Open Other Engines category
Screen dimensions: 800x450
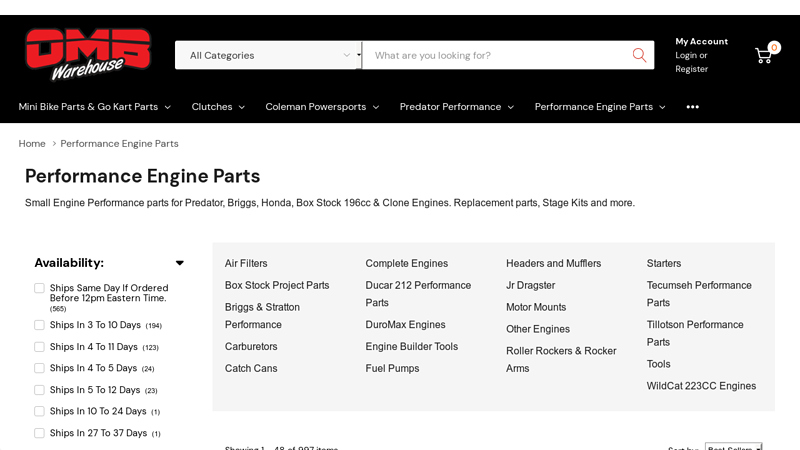[538, 329]
